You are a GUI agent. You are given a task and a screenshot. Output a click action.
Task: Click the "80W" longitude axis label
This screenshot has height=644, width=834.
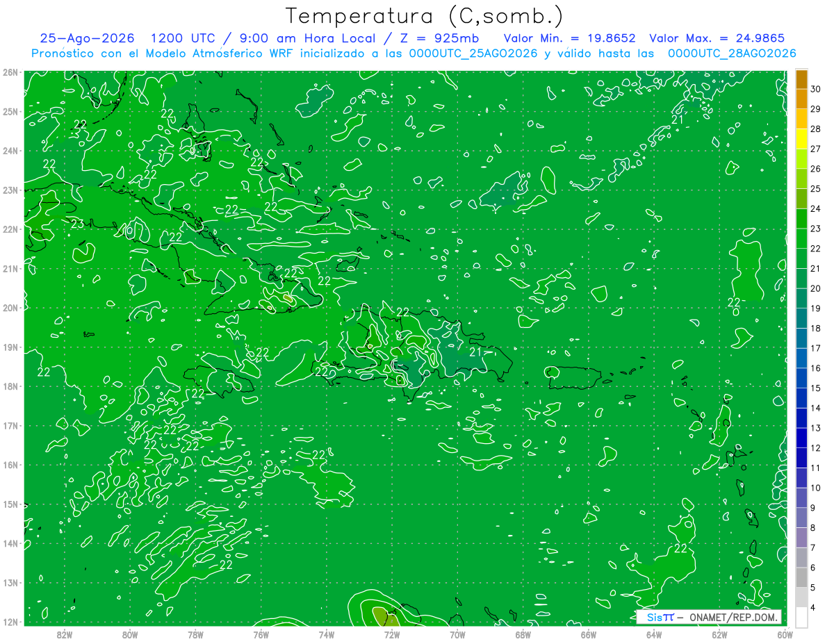pyautogui.click(x=130, y=634)
